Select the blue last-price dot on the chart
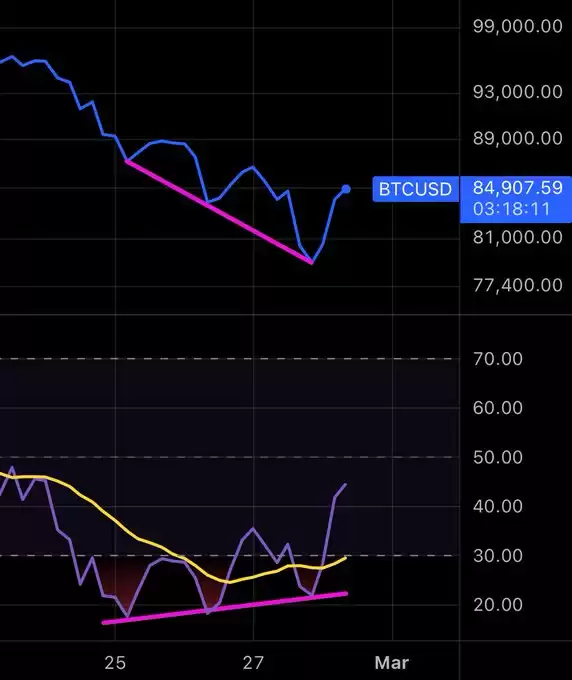Viewport: 572px width, 680px height. tap(346, 189)
